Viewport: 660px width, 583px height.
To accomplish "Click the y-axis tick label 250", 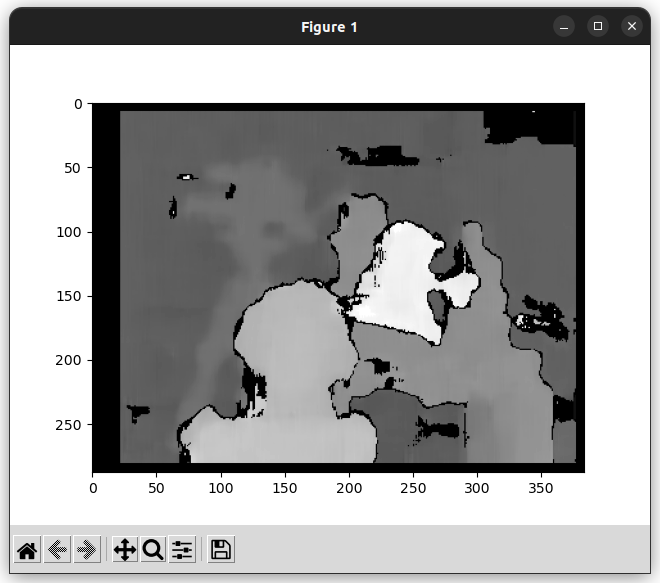I will click(69, 425).
